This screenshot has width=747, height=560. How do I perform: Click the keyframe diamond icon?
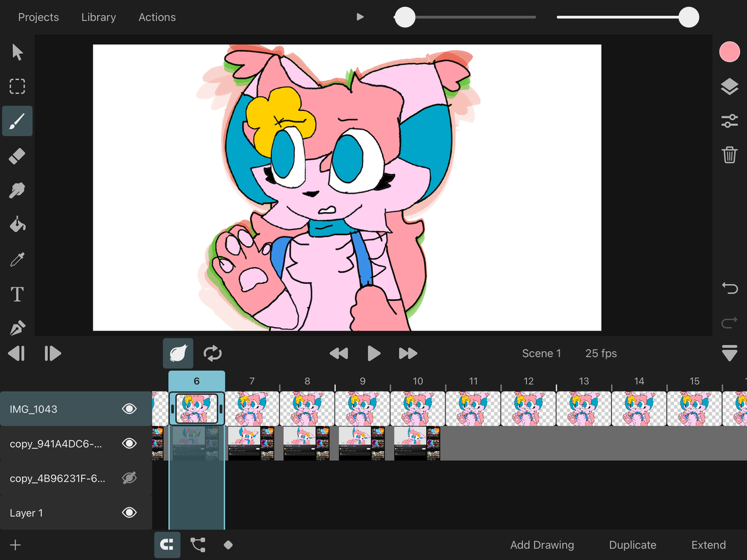click(228, 545)
